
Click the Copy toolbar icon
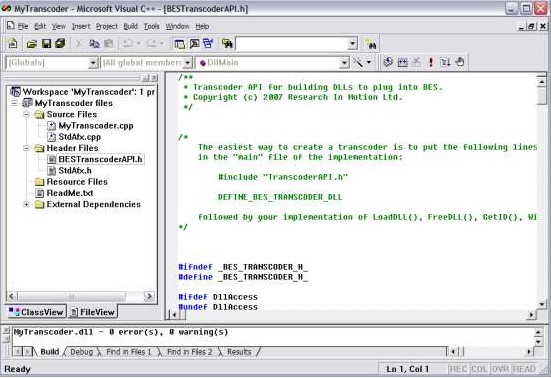[94, 44]
